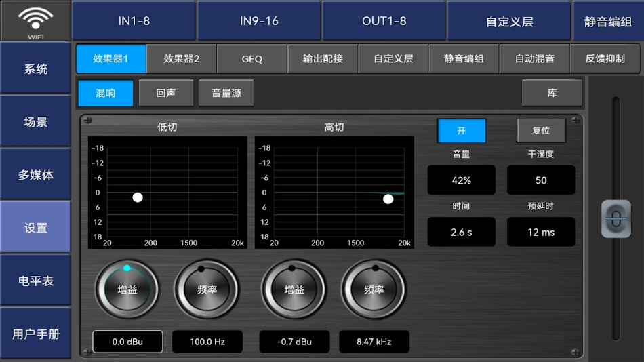644x362 pixels.
Task: Open the 场景 scene sidebar item
Action: click(x=35, y=121)
